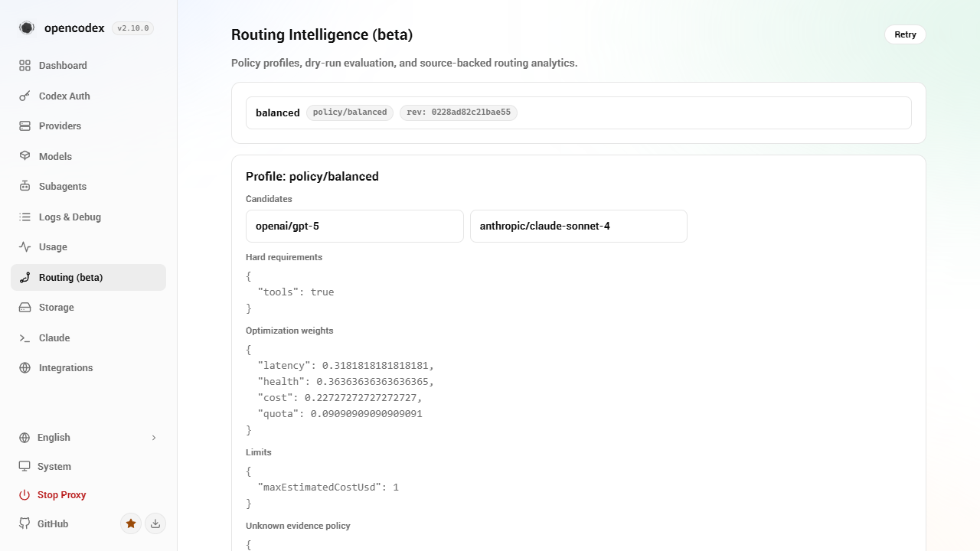The width and height of the screenshot is (980, 551).
Task: Click the Retry button
Action: pos(905,34)
